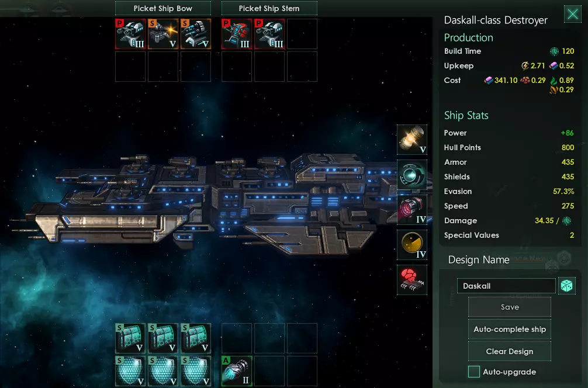
Task: Click the afterburner auxiliary slot marked A
Action: (237, 370)
